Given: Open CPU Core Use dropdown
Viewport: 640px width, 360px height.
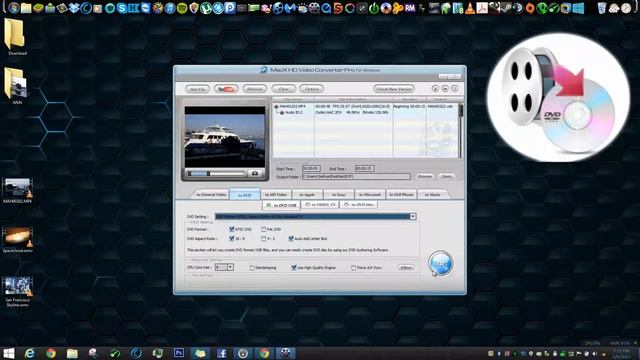Looking at the screenshot, I should click(x=230, y=267).
